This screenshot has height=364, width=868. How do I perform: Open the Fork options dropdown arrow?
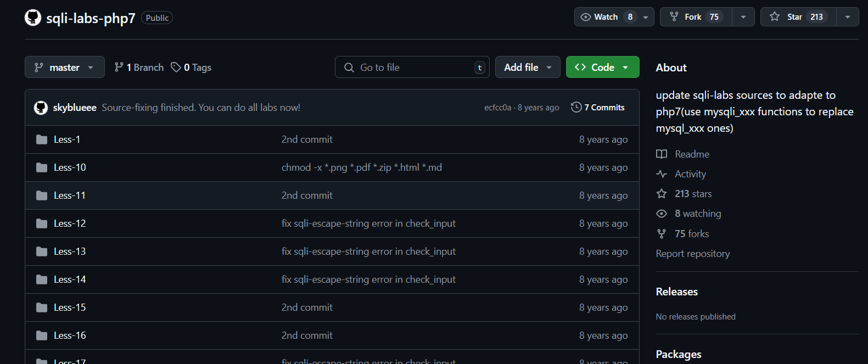click(743, 17)
